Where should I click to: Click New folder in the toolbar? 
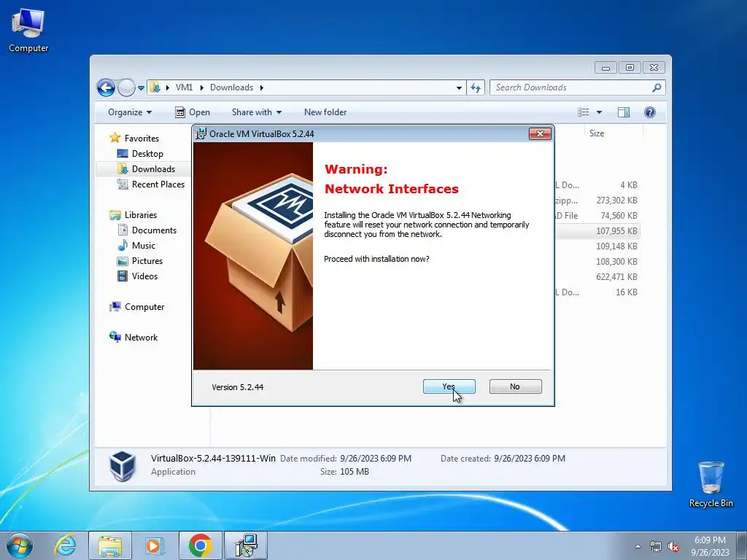pos(325,112)
